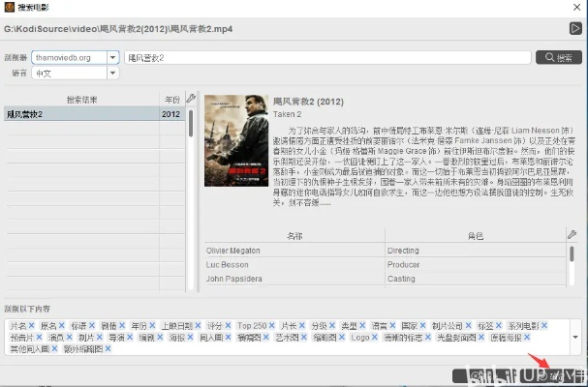Image resolution: width=588 pixels, height=387 pixels.
Task: Remove the 原名 tag with its X
Action: (61, 325)
